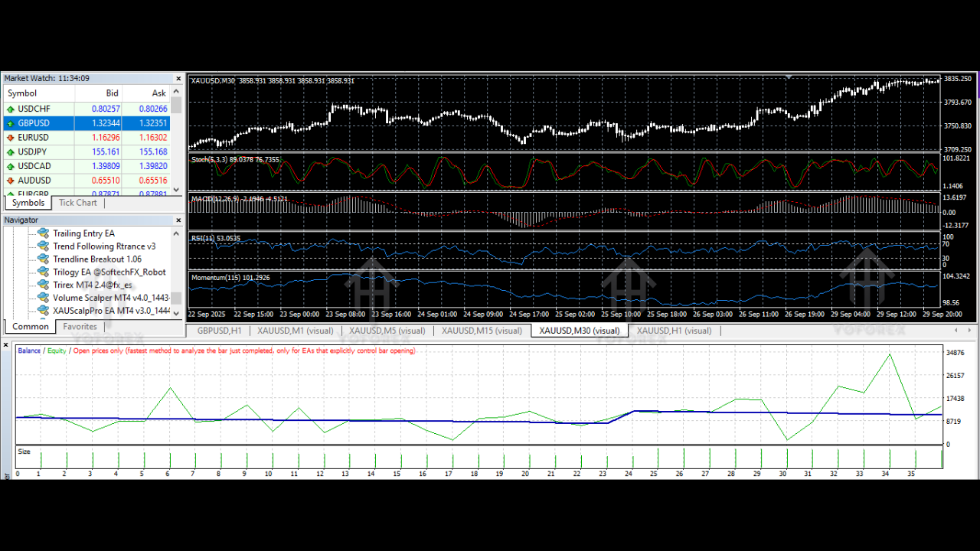Viewport: 980px width, 551px height.
Task: Click red down-arrow icon beside AUDUSD
Action: 9,180
